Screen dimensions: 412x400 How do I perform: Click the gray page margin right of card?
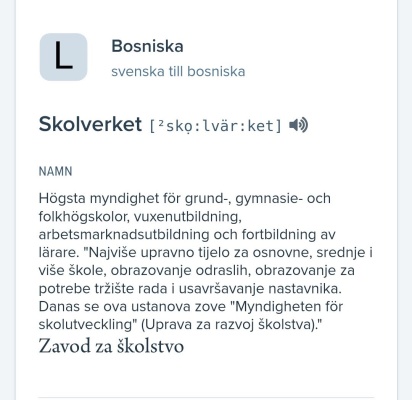point(405,200)
